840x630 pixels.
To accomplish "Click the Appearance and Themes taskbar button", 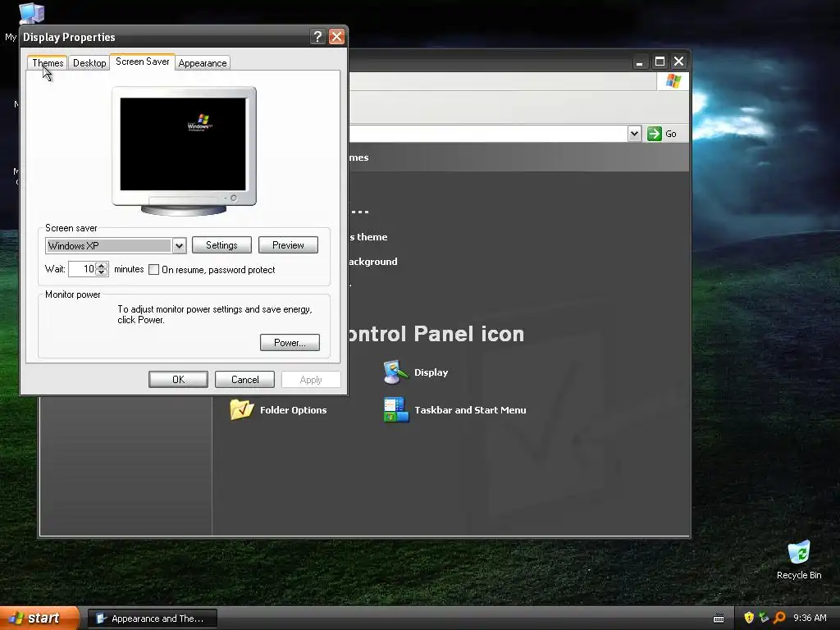I will pyautogui.click(x=152, y=619).
